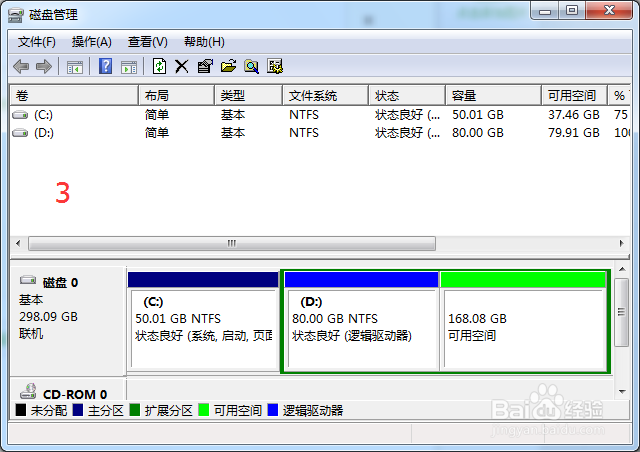Image resolution: width=640 pixels, height=452 pixels.
Task: Click the green Refresh toolbar icon
Action: [159, 66]
